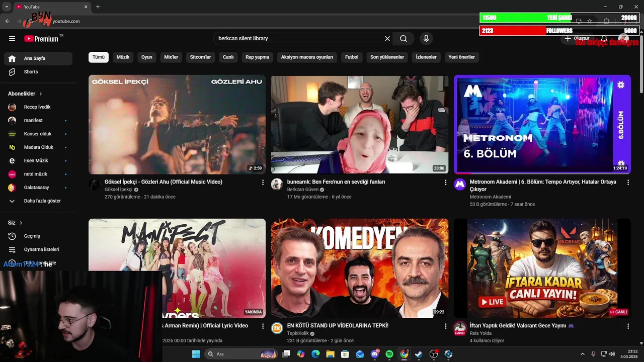Image resolution: width=644 pixels, height=362 pixels.
Task: Open Esen Müzik subscription
Action: [x=38, y=161]
